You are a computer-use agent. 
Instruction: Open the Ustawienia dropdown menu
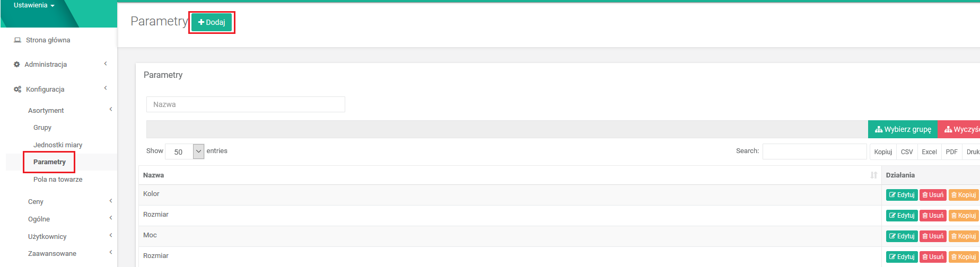[x=34, y=6]
